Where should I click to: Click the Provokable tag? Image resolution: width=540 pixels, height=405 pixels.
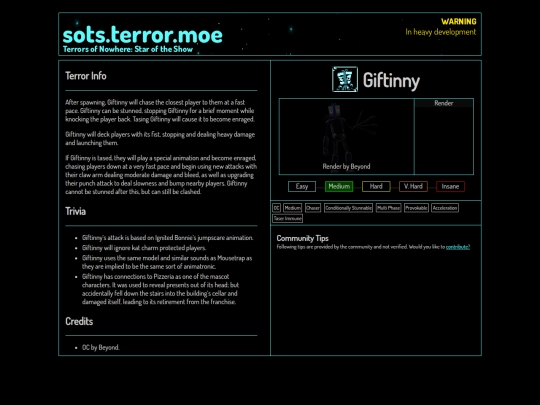coord(416,208)
